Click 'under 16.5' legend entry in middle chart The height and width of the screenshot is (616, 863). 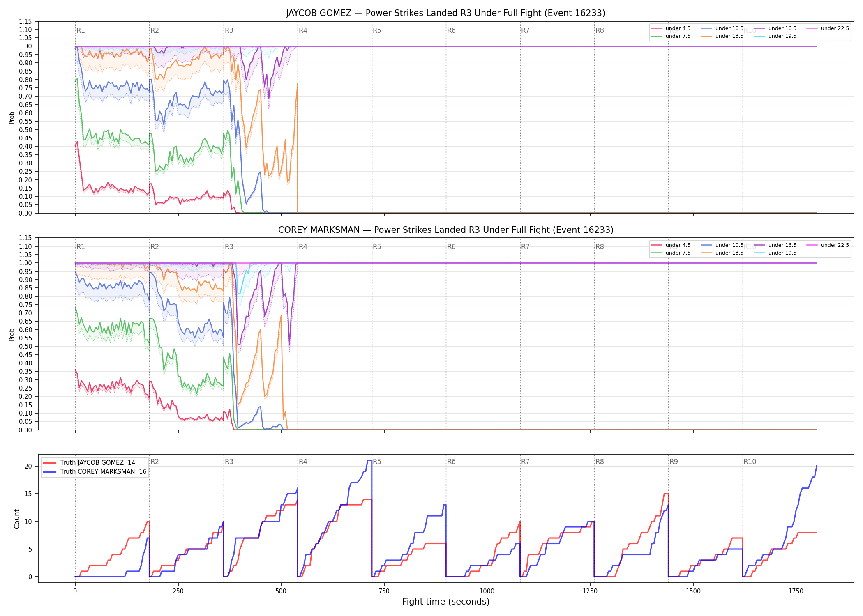click(x=775, y=245)
